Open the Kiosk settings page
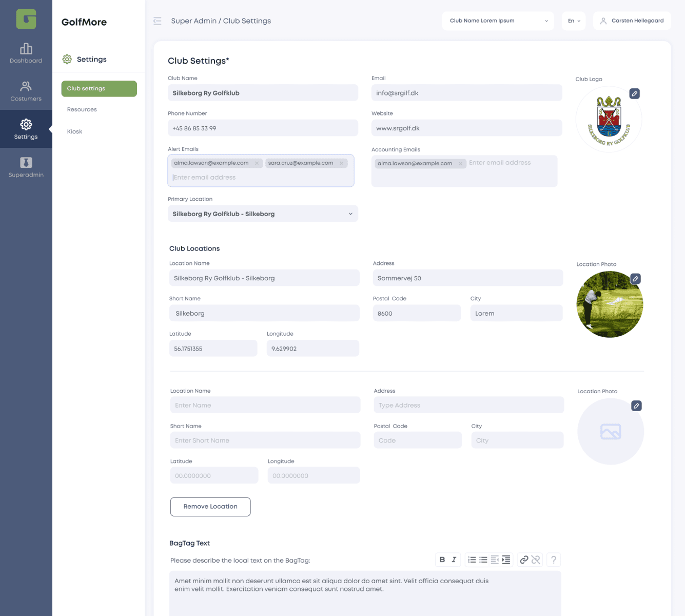 (74, 131)
